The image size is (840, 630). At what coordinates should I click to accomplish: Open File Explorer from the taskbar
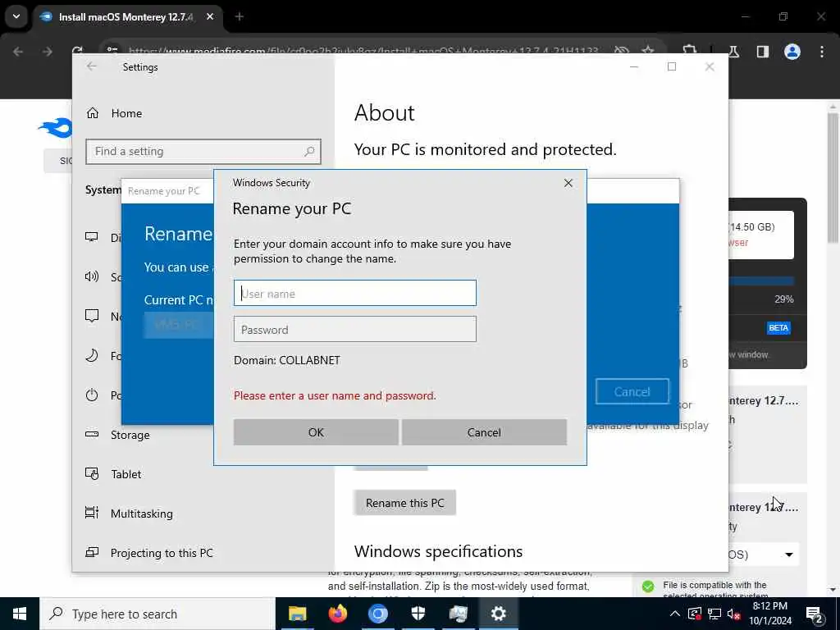tap(297, 614)
